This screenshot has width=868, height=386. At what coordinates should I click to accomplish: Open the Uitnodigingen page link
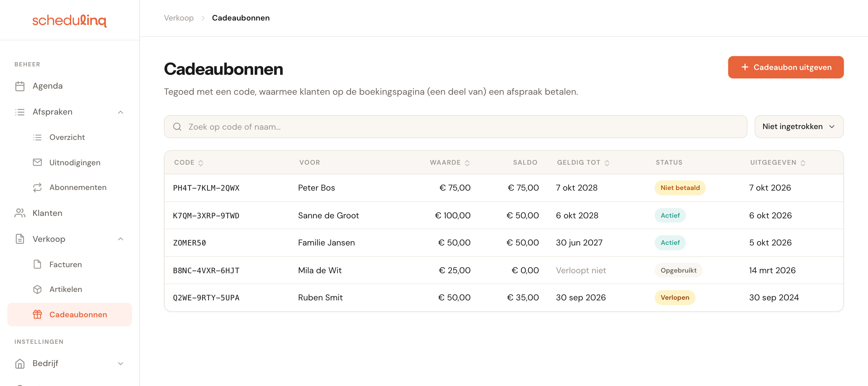click(69, 163)
